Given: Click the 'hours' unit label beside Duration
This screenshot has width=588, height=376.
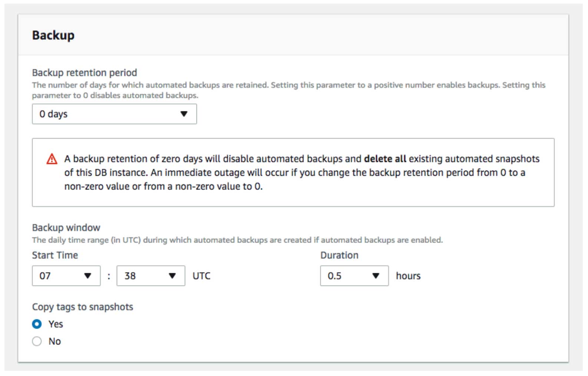Looking at the screenshot, I should tap(408, 276).
